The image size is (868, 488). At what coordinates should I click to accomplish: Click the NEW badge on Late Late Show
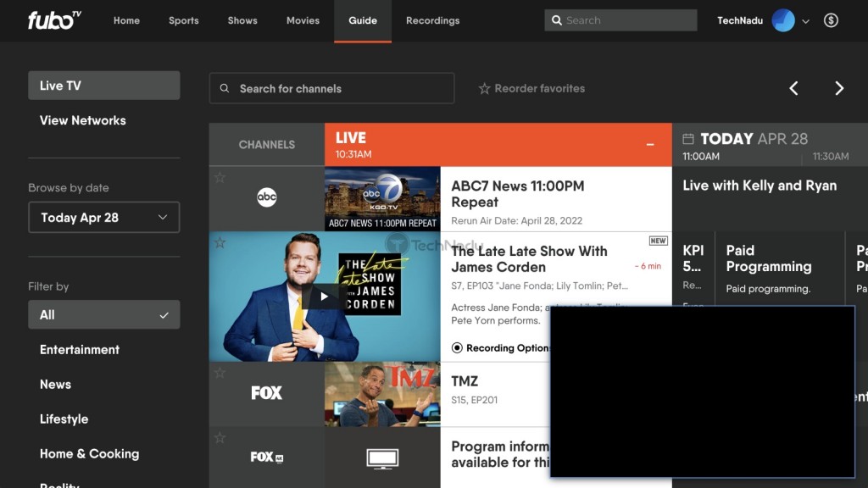[x=658, y=241]
